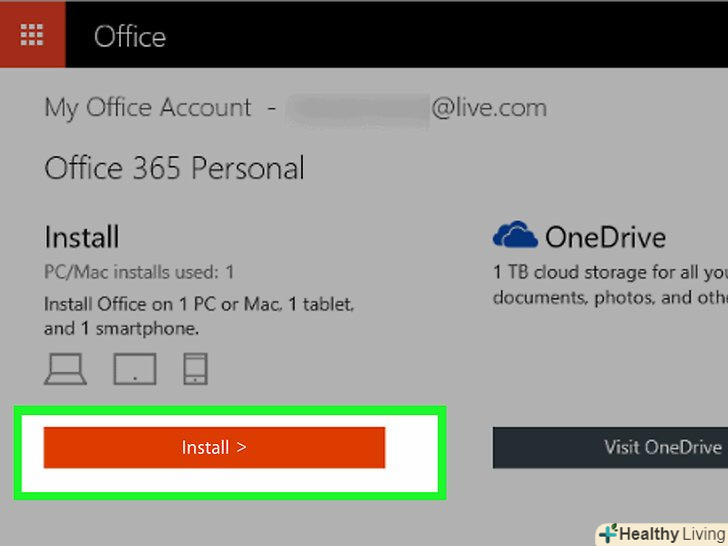Image resolution: width=728 pixels, height=546 pixels.
Task: Click the PC/Mac installs used text
Action: [x=139, y=272]
